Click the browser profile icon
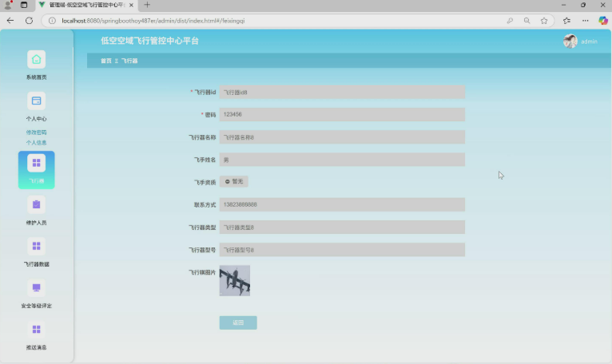The height and width of the screenshot is (364, 612). 7,5
